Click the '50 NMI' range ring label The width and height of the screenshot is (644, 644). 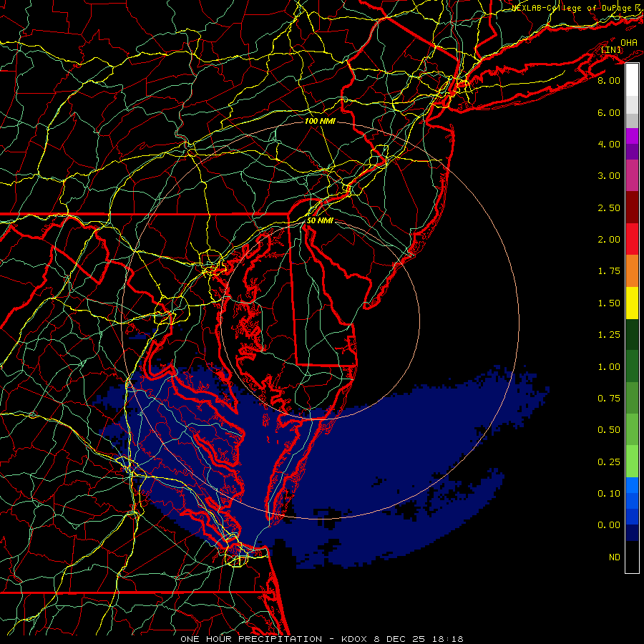point(320,220)
